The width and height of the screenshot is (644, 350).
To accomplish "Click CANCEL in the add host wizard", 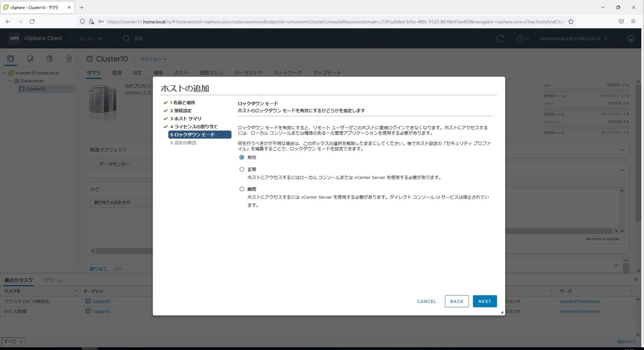I will [x=427, y=301].
